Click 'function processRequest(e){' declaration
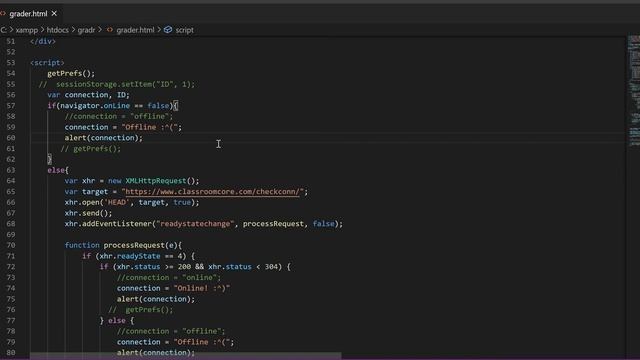 [123, 245]
